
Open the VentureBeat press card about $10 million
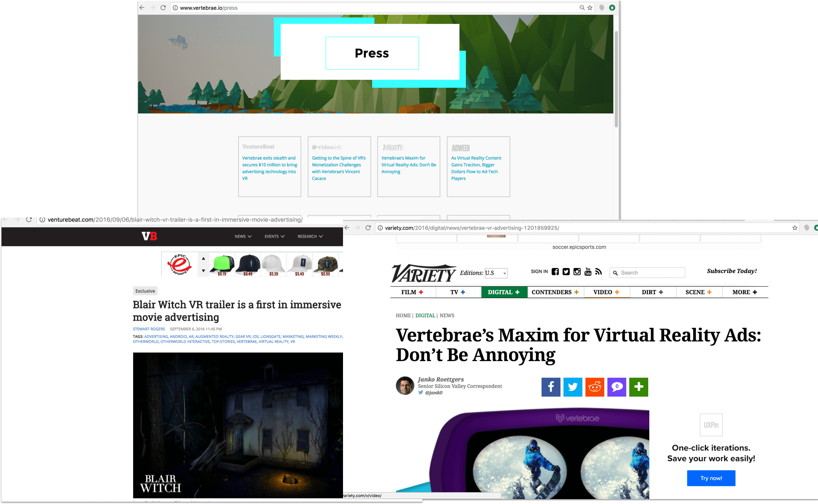[x=270, y=167]
